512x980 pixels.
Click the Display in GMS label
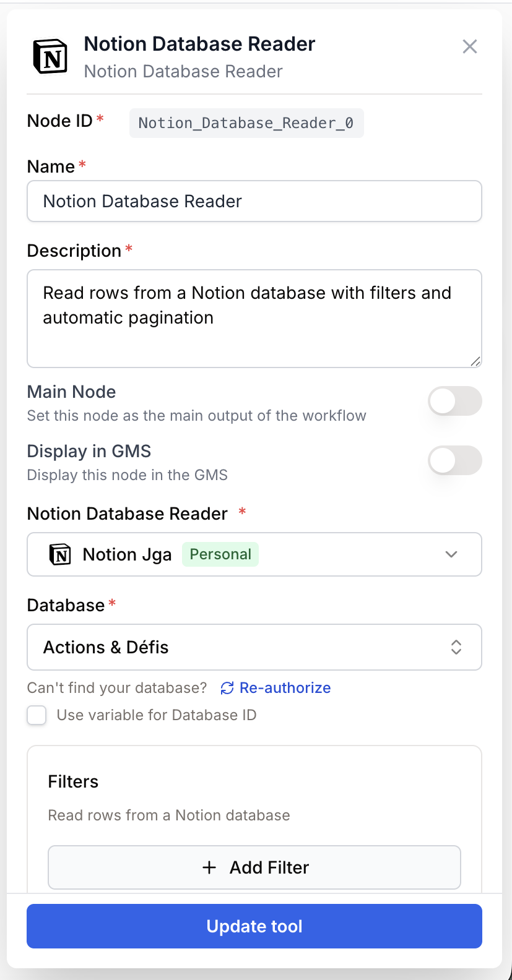point(89,451)
